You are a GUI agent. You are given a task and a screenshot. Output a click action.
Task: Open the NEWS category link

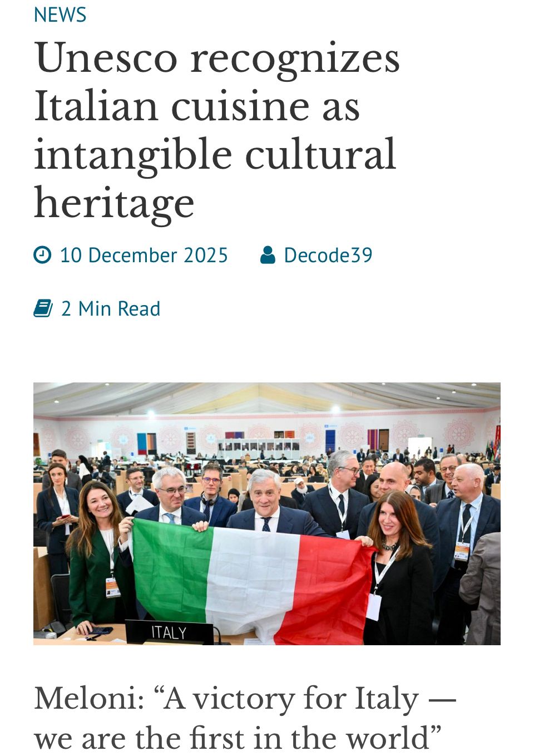(60, 14)
